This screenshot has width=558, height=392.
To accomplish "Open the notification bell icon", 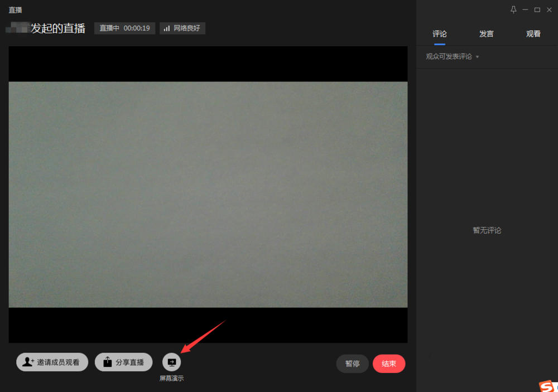I will click(513, 9).
